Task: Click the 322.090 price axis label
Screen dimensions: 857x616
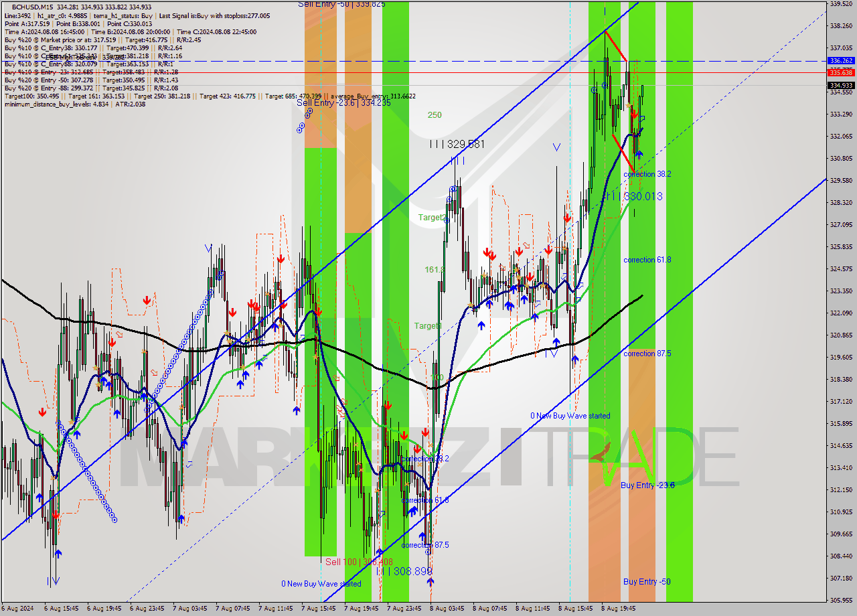Action: point(841,313)
